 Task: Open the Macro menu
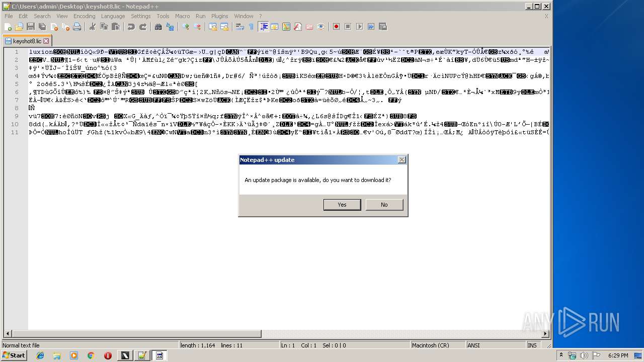pos(183,16)
